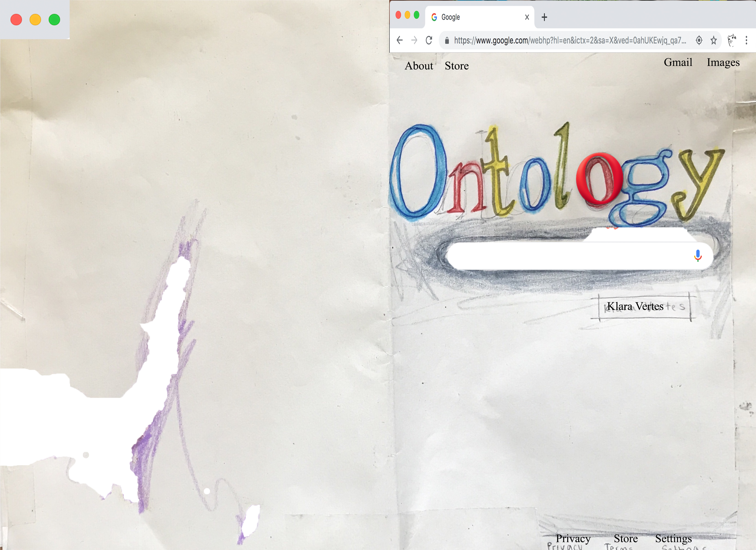Reload the Google page

click(x=429, y=40)
